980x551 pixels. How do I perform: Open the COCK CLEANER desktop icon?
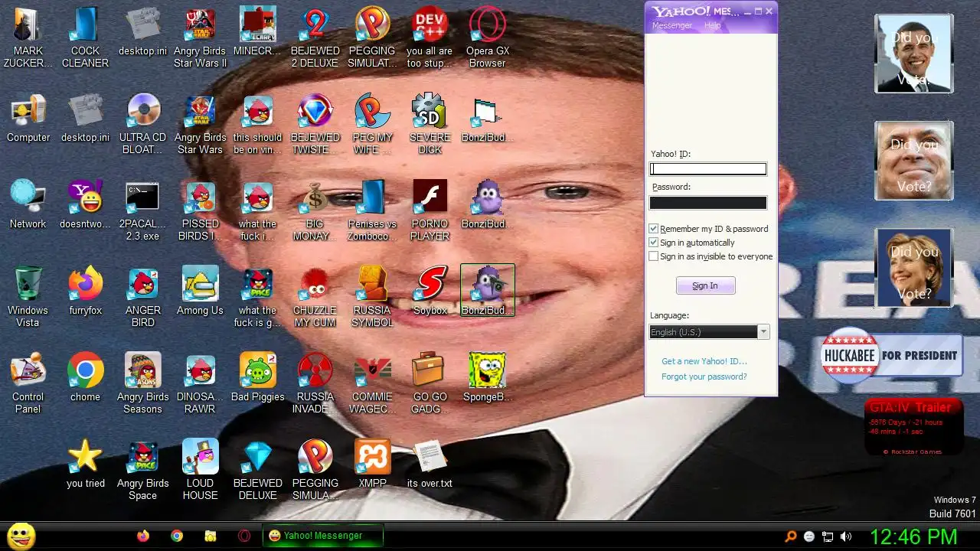tap(86, 37)
